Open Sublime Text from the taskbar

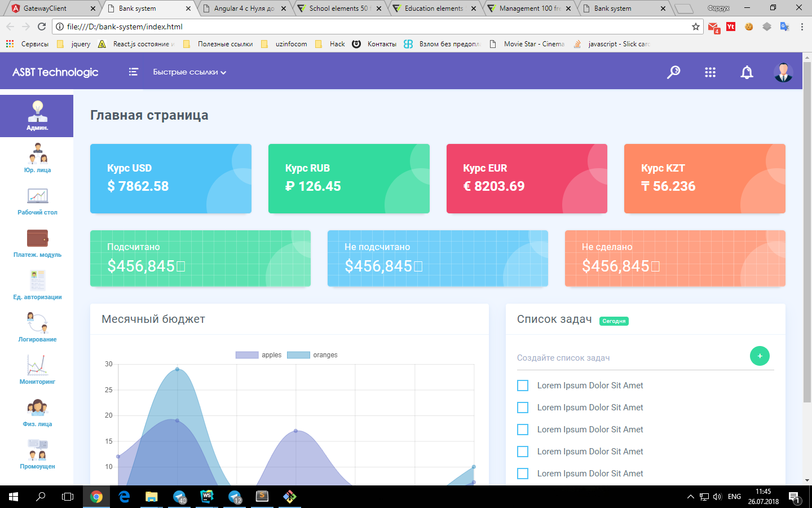[262, 497]
